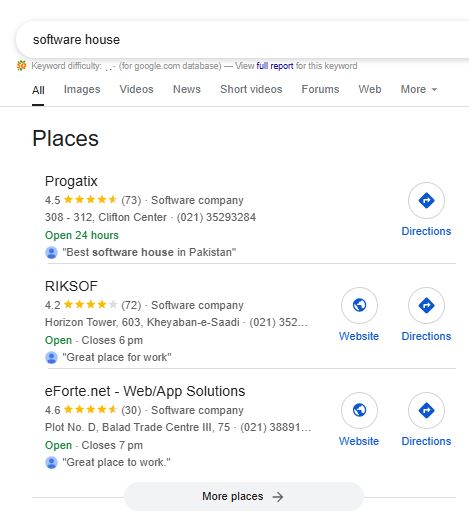Click eForte.net reviewer avatar icon
The height and width of the screenshot is (519, 469).
51,462
